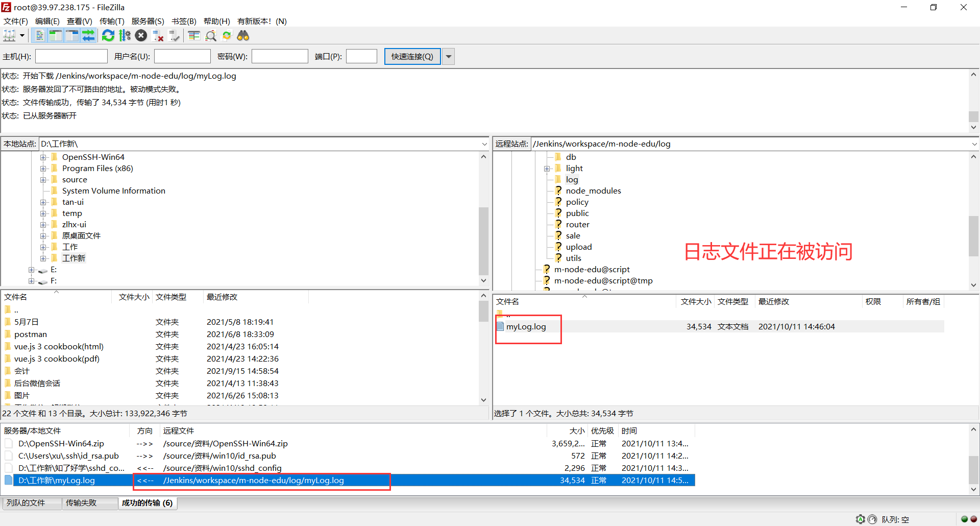Click the message log scrollbar thumb
This screenshot has width=980, height=526.
click(x=973, y=116)
